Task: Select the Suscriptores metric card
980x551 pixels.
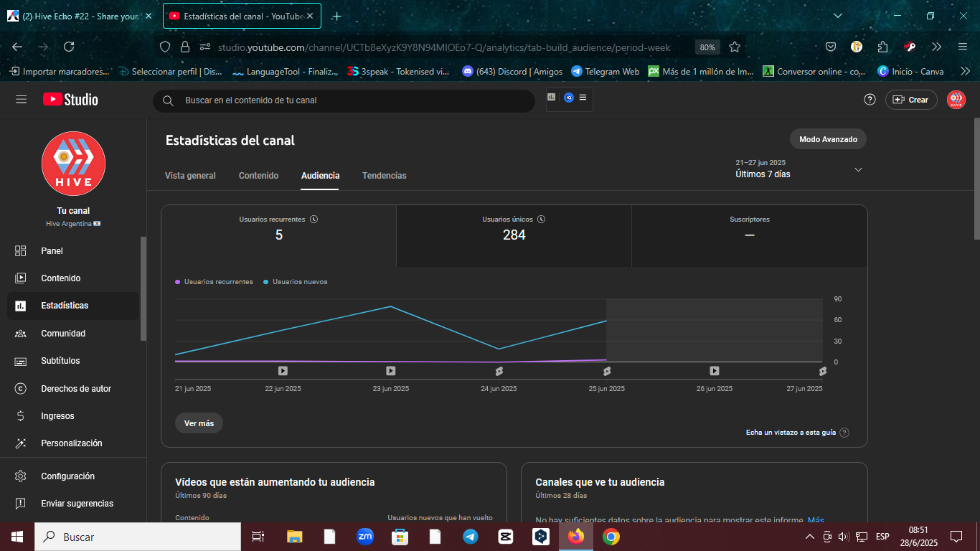Action: click(x=750, y=236)
